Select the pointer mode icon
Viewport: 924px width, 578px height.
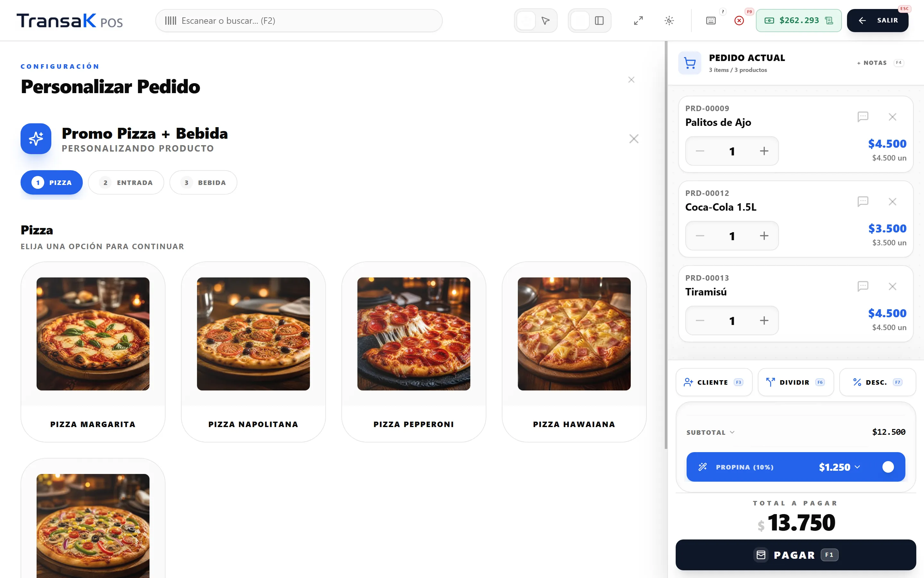[x=546, y=21]
